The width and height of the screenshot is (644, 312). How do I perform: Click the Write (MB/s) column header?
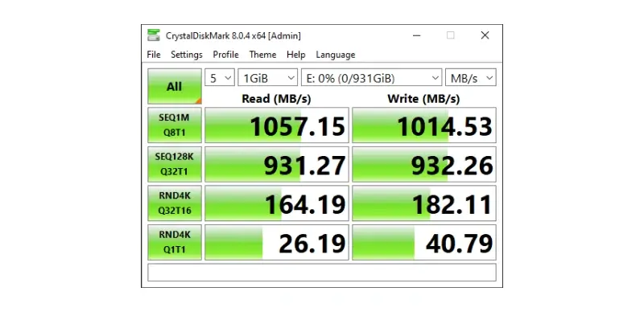(x=423, y=99)
